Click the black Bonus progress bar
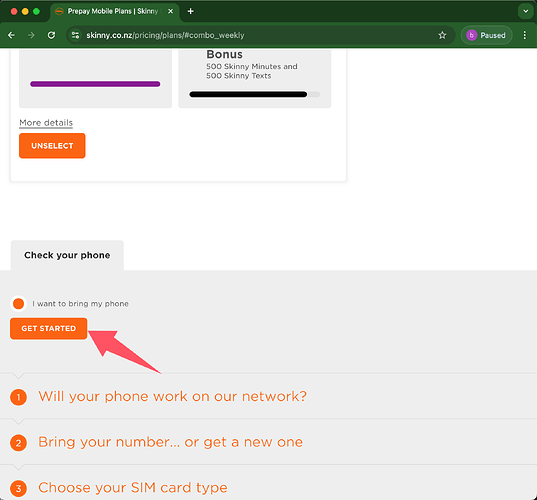This screenshot has height=500, width=537. pyautogui.click(x=248, y=95)
